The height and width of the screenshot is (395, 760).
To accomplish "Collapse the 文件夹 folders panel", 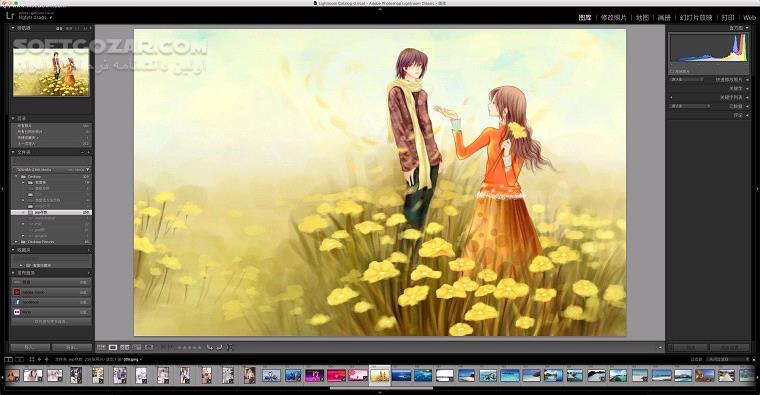I will [13, 152].
